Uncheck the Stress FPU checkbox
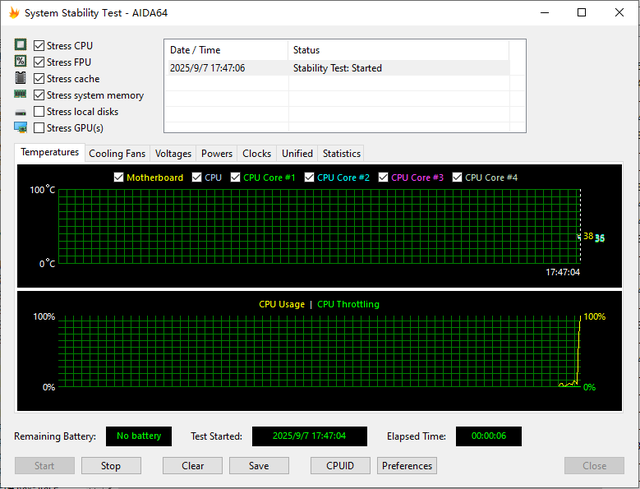The height and width of the screenshot is (489, 640). click(39, 62)
